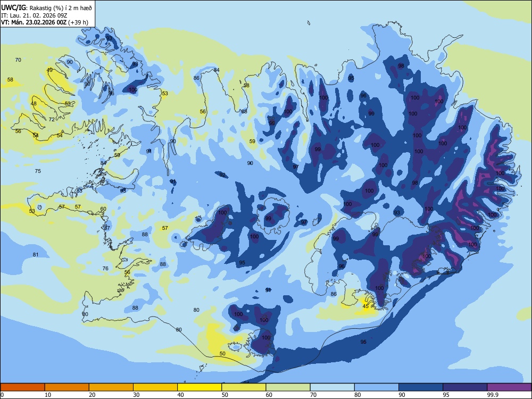Click the 'VT: Mán. 23.02.2026 00Z (+39 h)' line
The width and height of the screenshot is (532, 399).
click(45, 22)
